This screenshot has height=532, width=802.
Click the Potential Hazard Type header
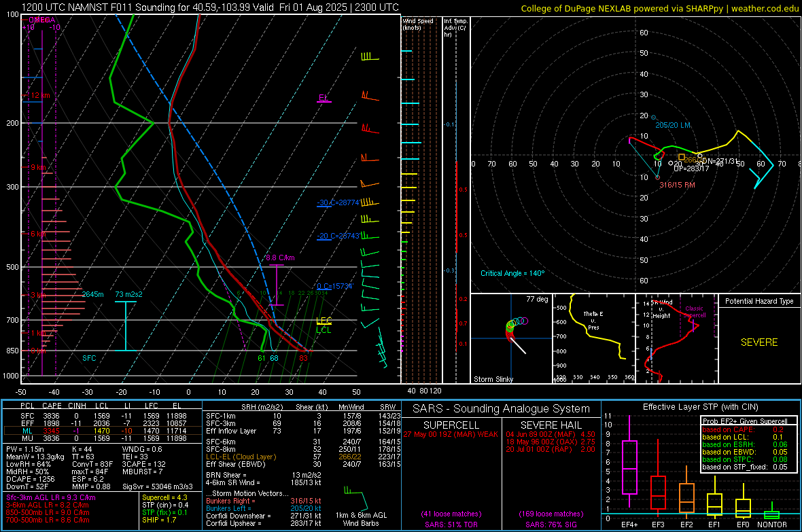tap(759, 301)
